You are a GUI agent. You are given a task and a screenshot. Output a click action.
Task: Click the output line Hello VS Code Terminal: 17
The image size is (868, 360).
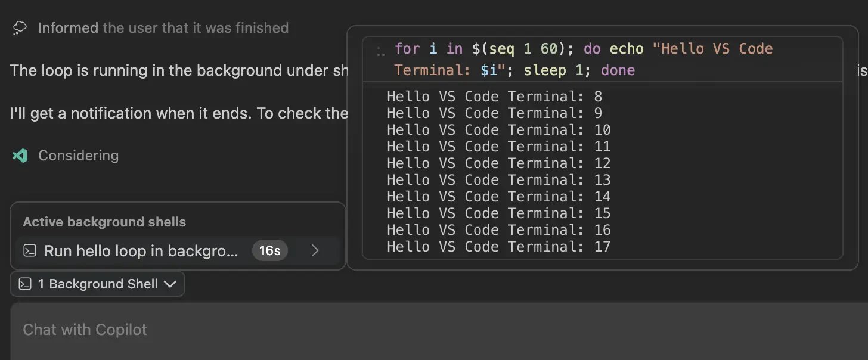tap(499, 247)
